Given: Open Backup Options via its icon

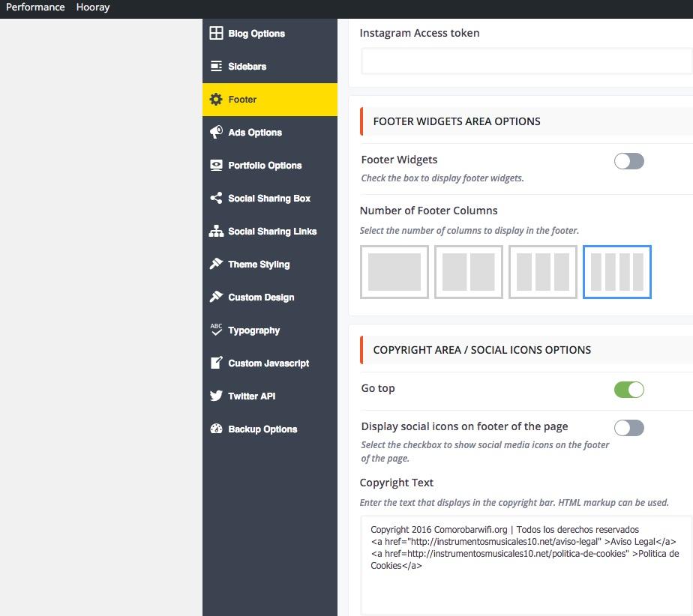Looking at the screenshot, I should pyautogui.click(x=216, y=429).
